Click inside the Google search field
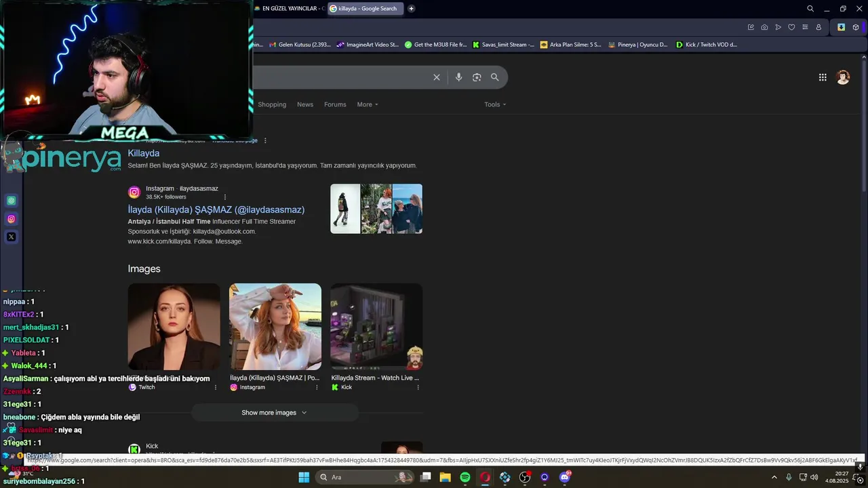This screenshot has width=868, height=488. point(339,77)
